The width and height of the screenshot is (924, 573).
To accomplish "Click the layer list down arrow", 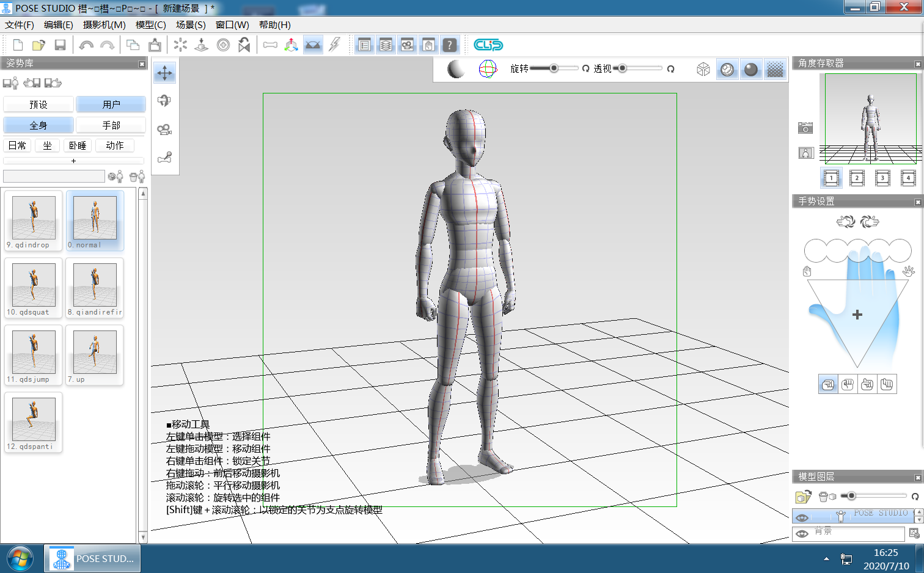I will point(919,520).
